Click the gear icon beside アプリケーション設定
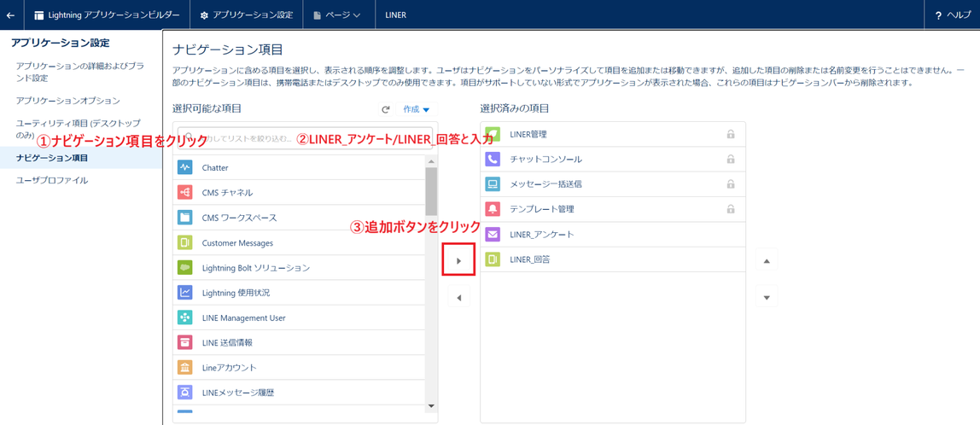Image resolution: width=980 pixels, height=425 pixels. coord(204,15)
